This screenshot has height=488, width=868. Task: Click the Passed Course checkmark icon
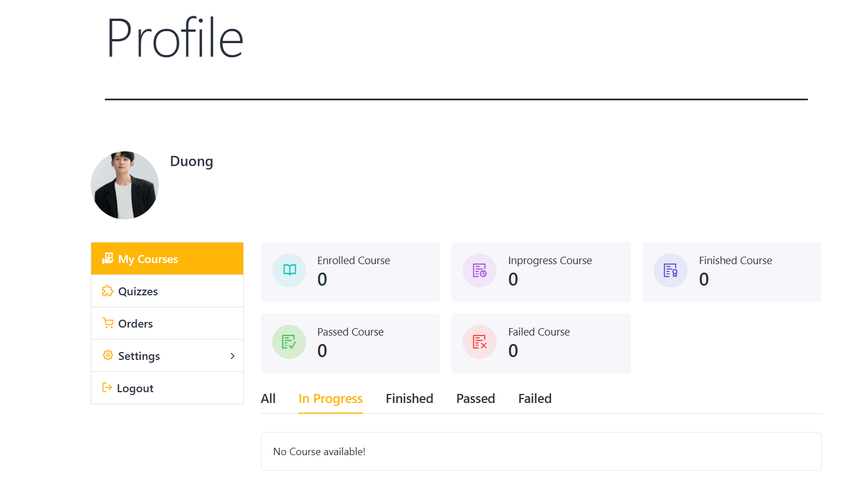pyautogui.click(x=289, y=342)
